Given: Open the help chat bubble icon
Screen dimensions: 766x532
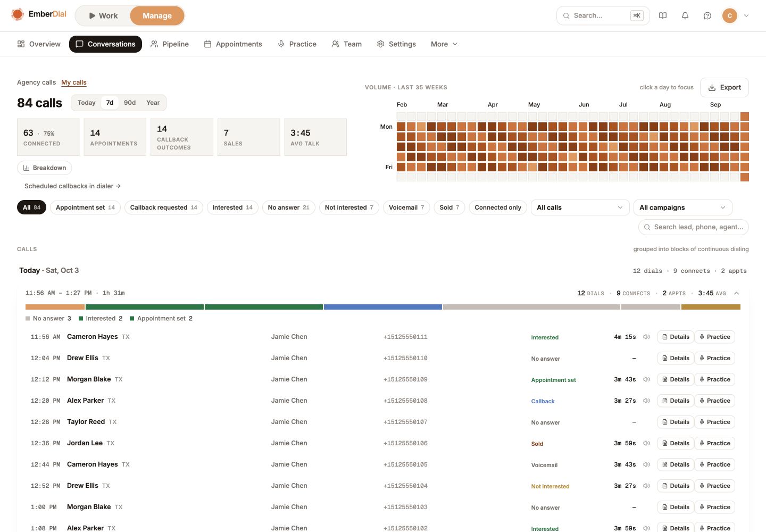Looking at the screenshot, I should pyautogui.click(x=707, y=16).
